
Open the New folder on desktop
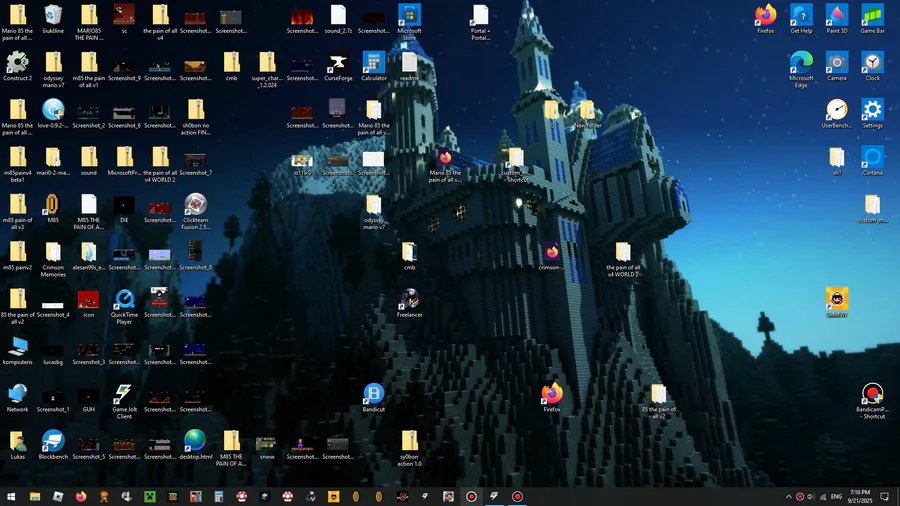(587, 110)
